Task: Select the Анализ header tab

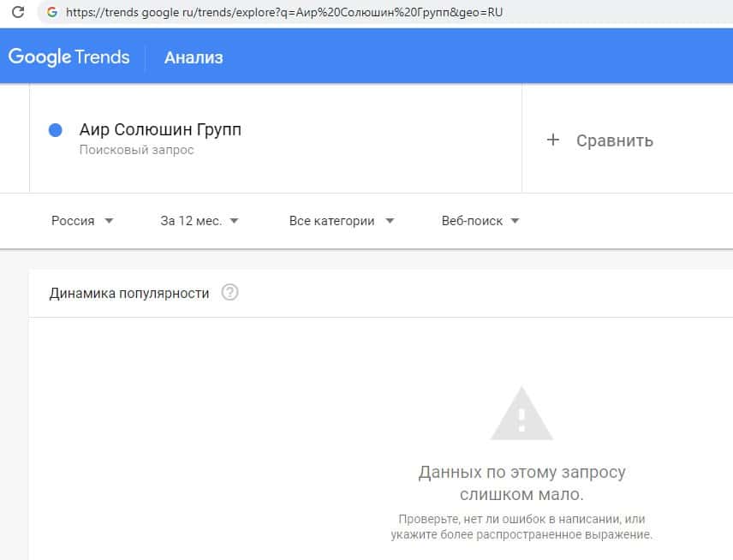Action: (194, 58)
